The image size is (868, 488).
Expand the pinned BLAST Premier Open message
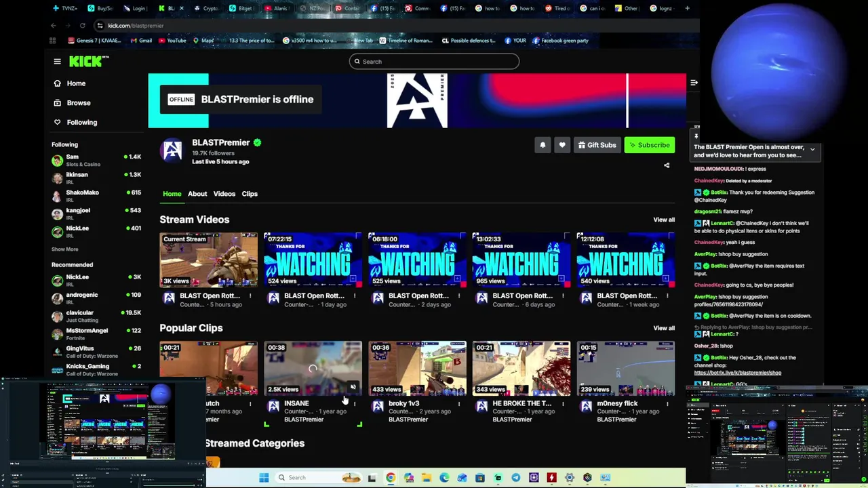(812, 150)
